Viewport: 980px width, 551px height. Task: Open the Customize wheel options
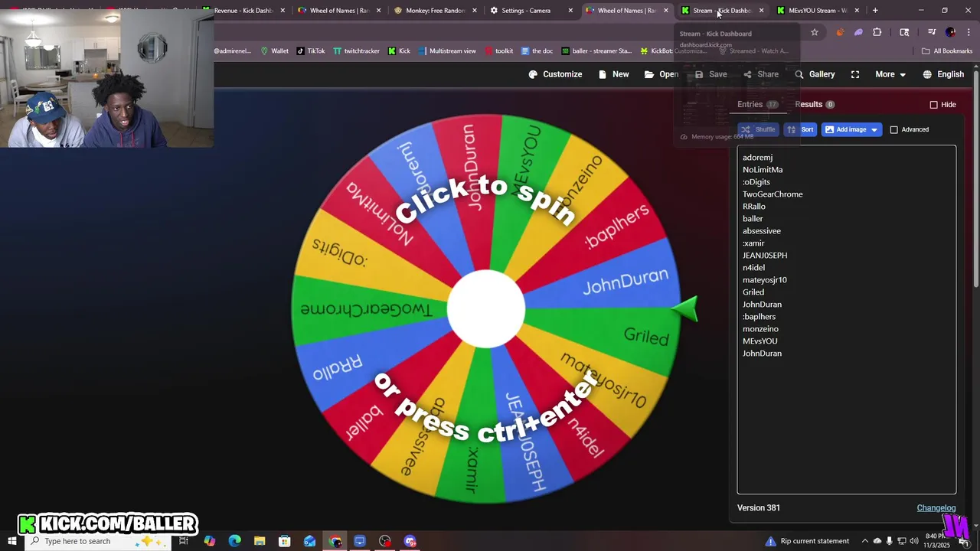point(555,74)
